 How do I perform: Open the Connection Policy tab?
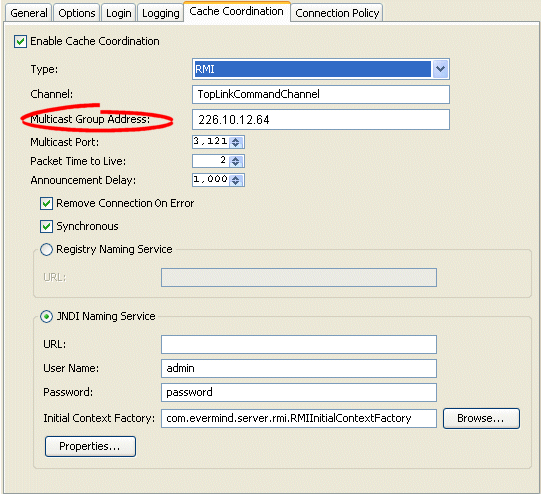[x=337, y=13]
